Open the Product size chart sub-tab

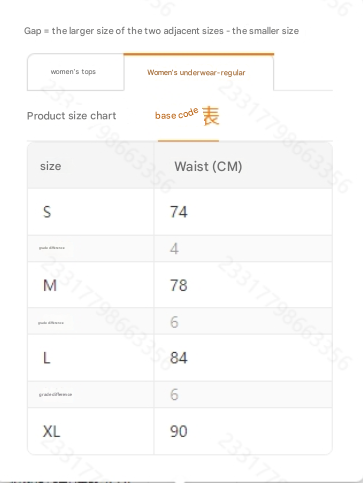(72, 116)
